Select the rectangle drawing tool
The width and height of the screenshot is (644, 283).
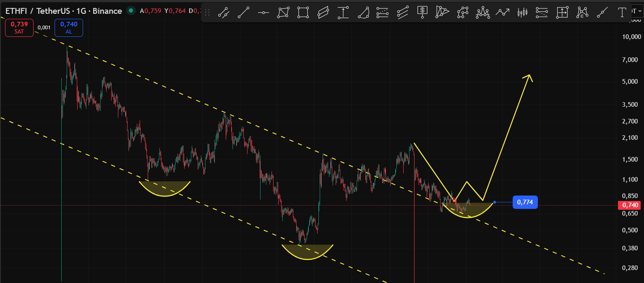[x=303, y=12]
